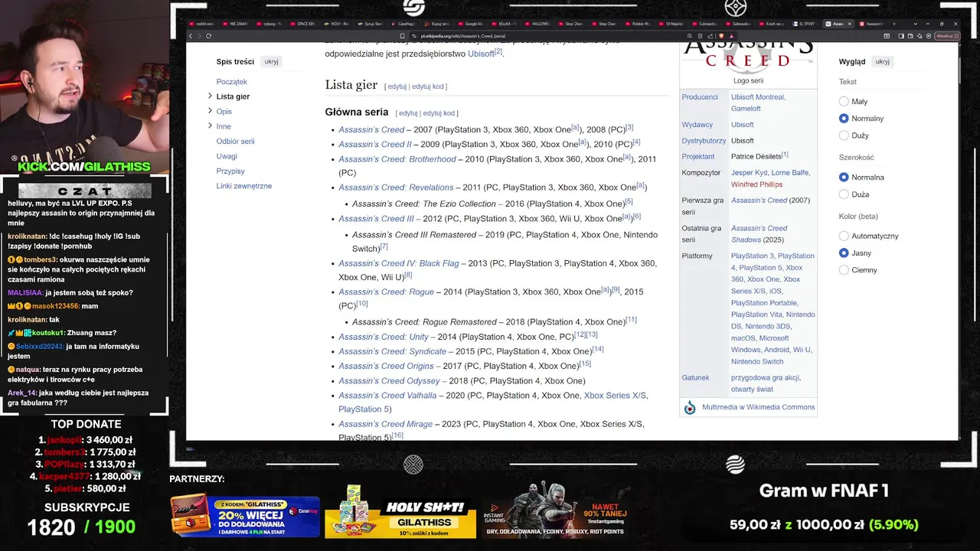Open Assassin's Creed IV: Black Flag link
Screen dimensions: 980x551
(399, 263)
